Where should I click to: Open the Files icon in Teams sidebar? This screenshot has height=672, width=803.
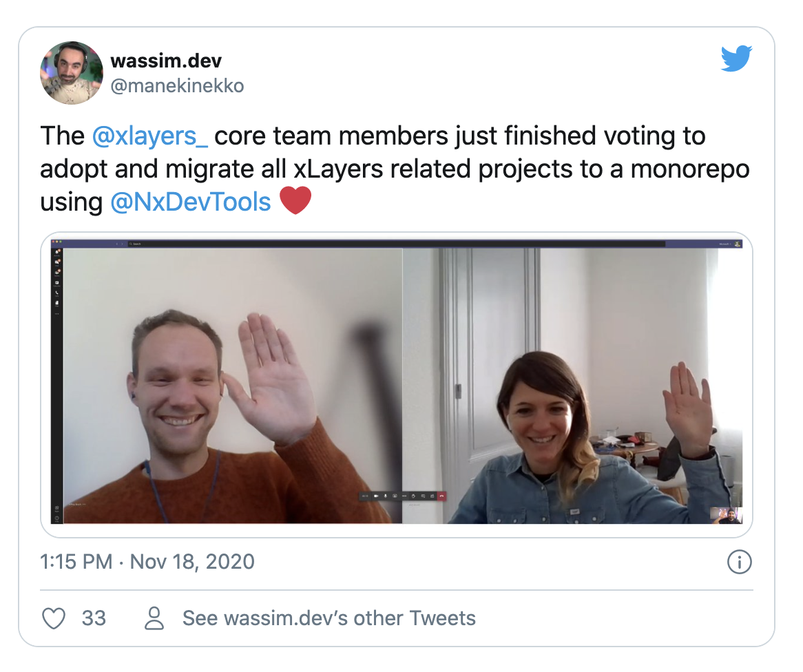(57, 303)
